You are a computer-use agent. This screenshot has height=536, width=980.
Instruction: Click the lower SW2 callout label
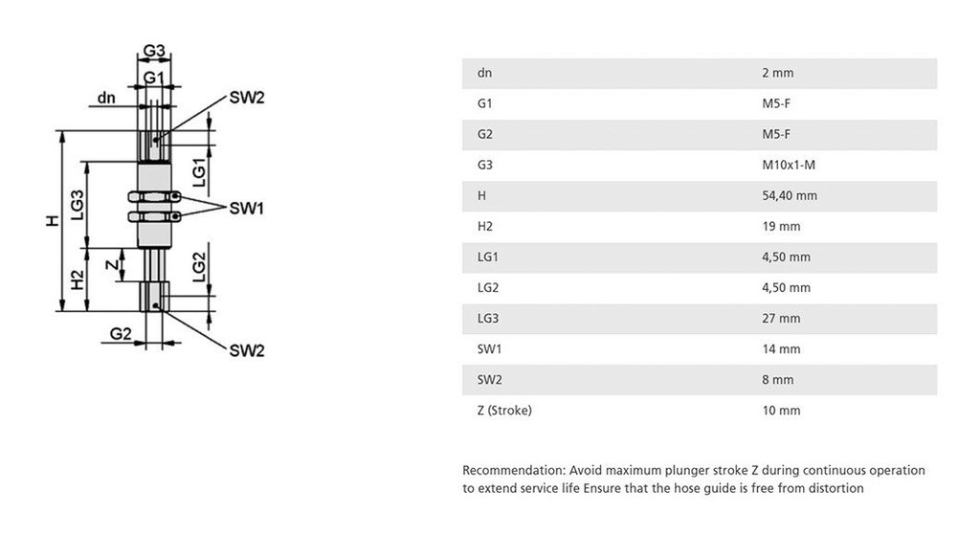[x=247, y=350]
